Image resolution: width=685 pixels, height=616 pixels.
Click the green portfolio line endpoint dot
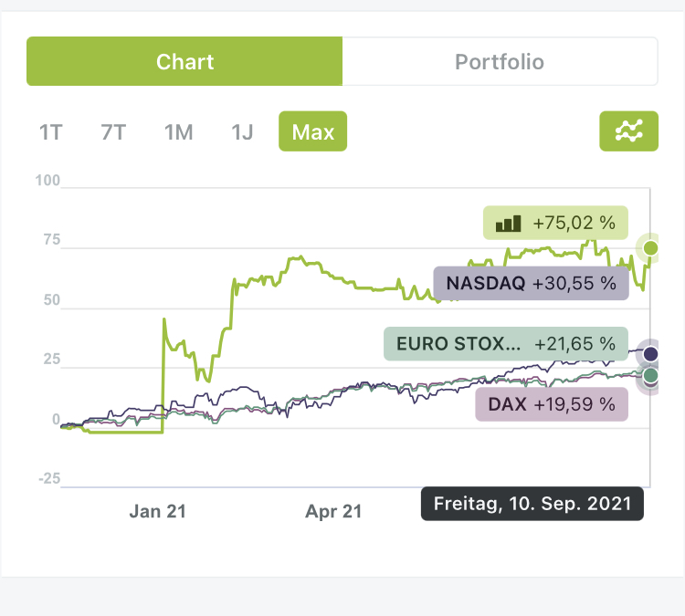651,248
